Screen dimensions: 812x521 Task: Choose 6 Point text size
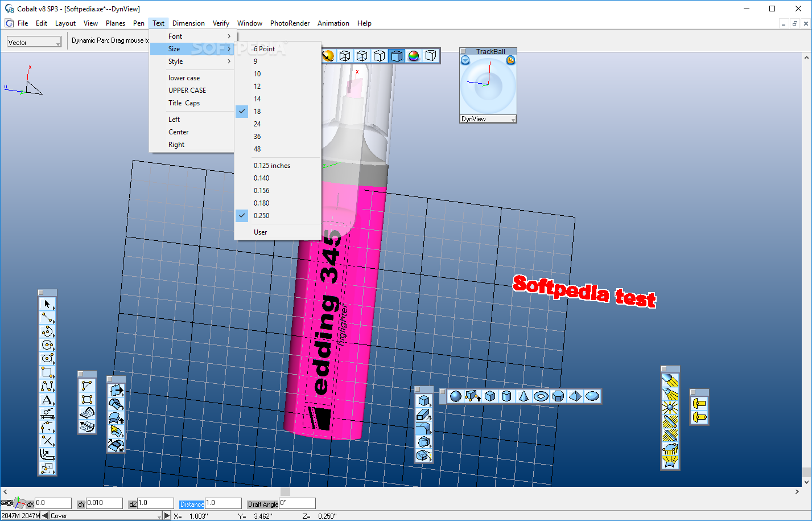[278, 49]
